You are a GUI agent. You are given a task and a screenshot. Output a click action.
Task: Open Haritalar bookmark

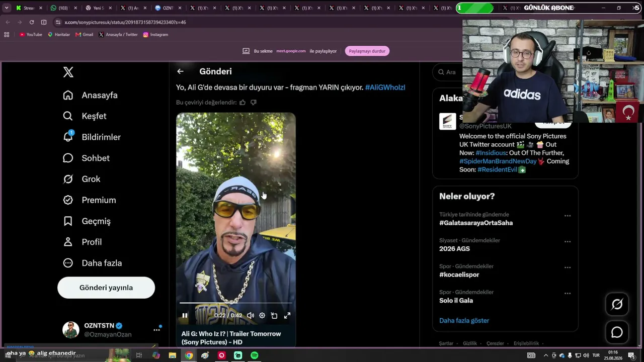coord(59,35)
